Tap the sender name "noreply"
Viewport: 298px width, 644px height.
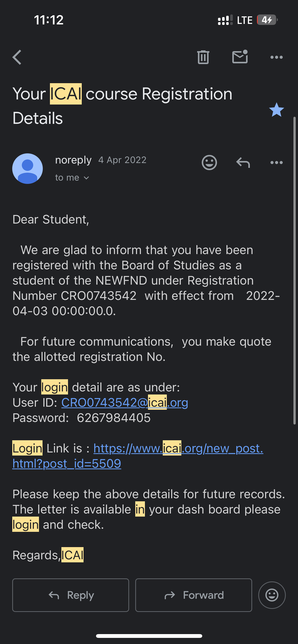click(73, 160)
